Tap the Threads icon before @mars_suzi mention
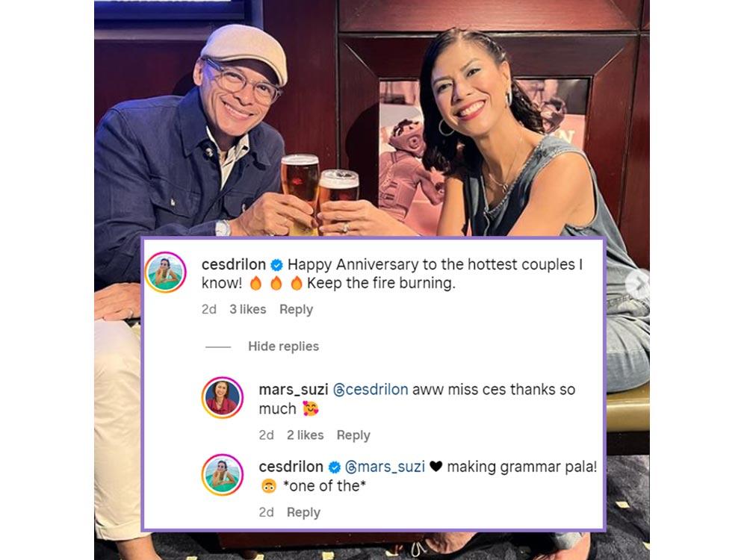The image size is (747, 560). point(350,467)
